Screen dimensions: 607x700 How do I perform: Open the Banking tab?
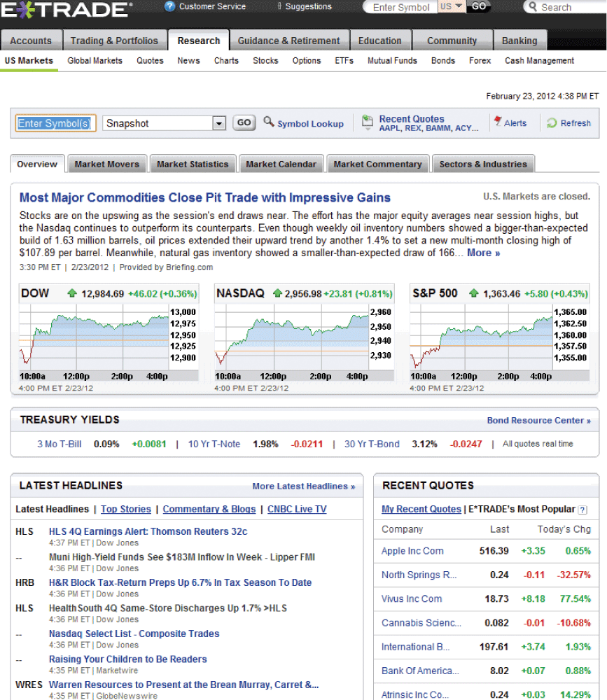click(x=519, y=41)
